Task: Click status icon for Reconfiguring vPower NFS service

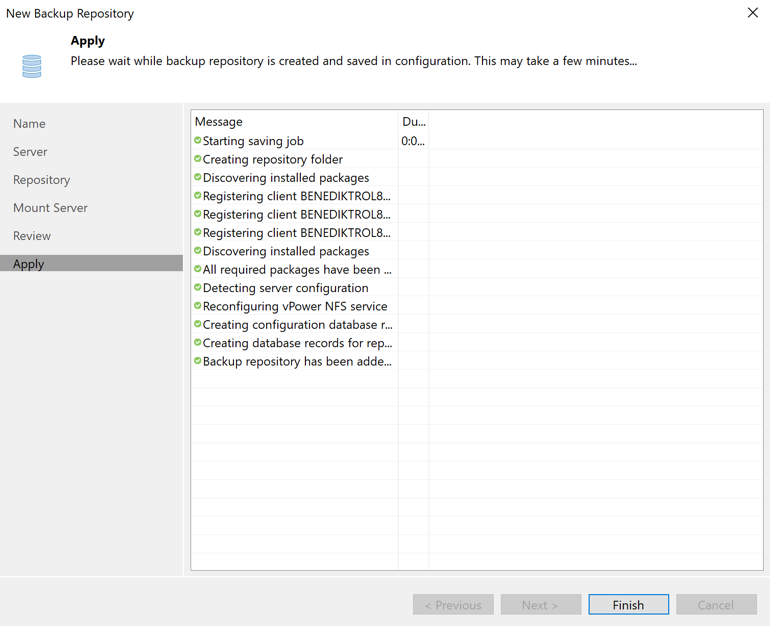Action: pyautogui.click(x=198, y=306)
